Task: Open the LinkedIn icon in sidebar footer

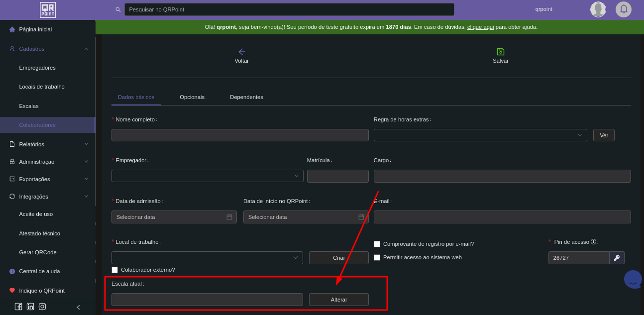Action: tap(30, 307)
